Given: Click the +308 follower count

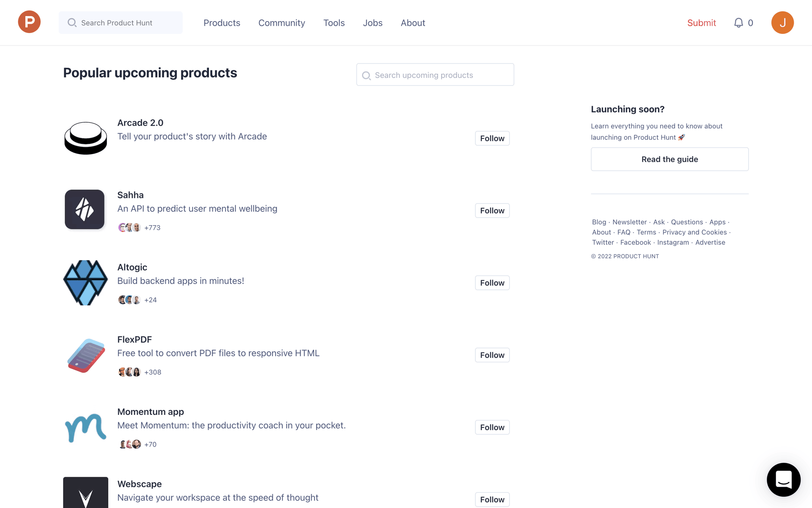Looking at the screenshot, I should tap(153, 372).
